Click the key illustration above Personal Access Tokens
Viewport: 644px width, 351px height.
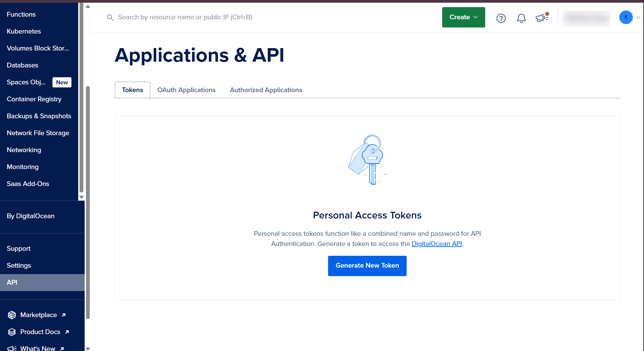(x=367, y=160)
